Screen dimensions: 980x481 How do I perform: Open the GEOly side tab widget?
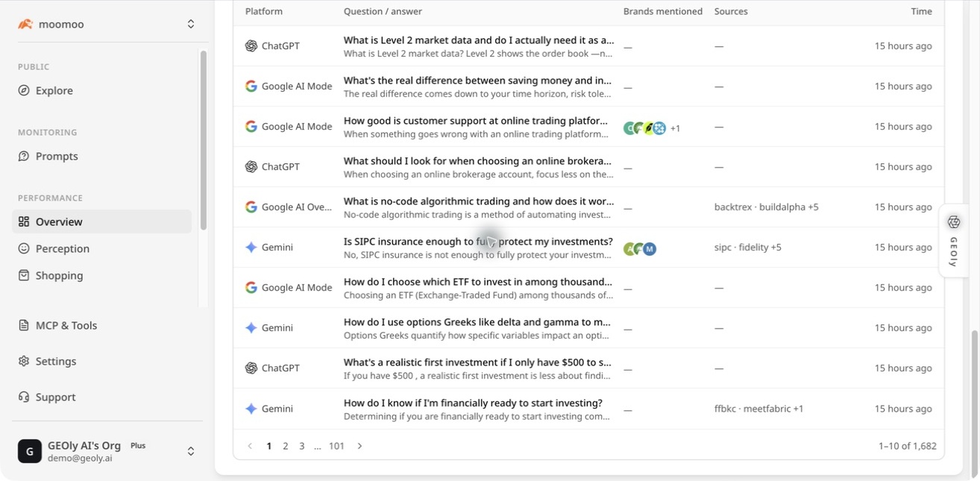[953, 241]
